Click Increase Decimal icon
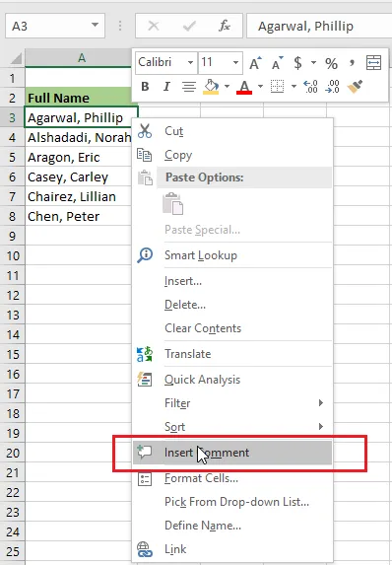Screen dimensions: 392x565 310,87
